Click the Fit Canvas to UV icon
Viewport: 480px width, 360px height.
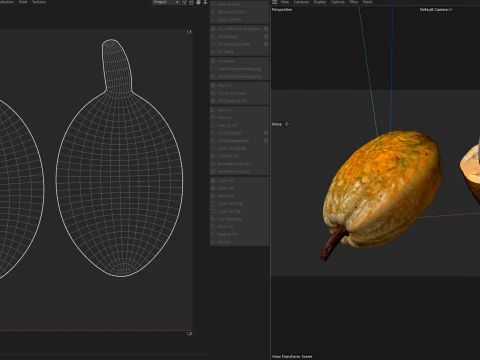click(x=213, y=101)
